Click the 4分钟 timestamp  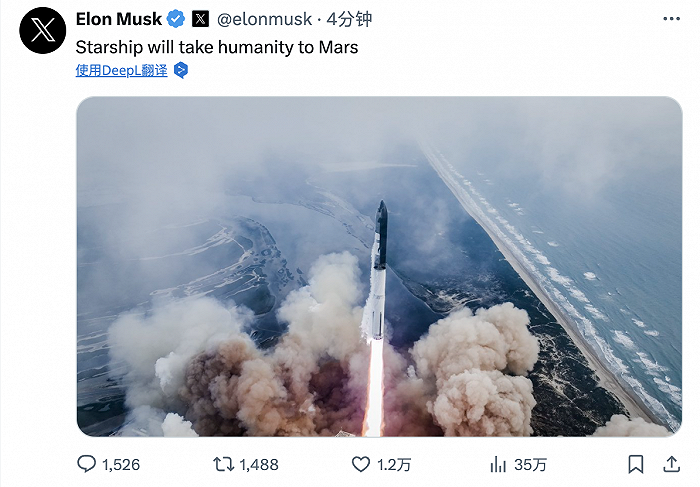(349, 19)
